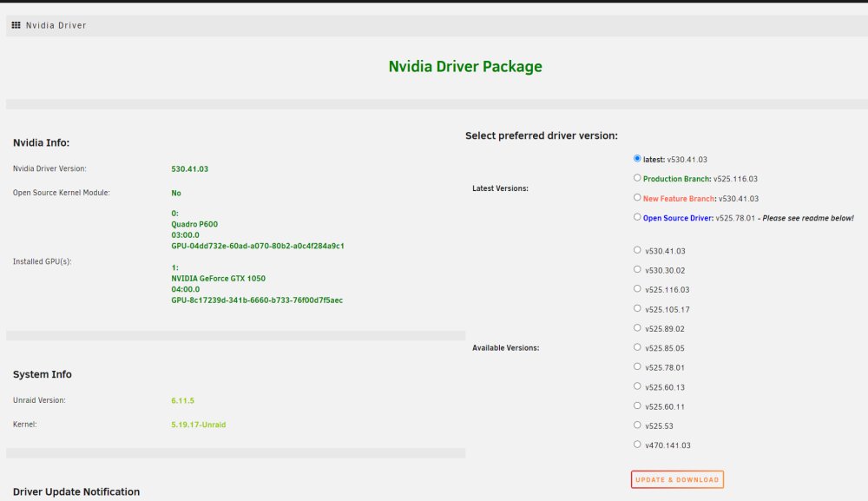Image resolution: width=868 pixels, height=501 pixels.
Task: Click the installed driver version 530.41.03 value
Action: pos(190,168)
